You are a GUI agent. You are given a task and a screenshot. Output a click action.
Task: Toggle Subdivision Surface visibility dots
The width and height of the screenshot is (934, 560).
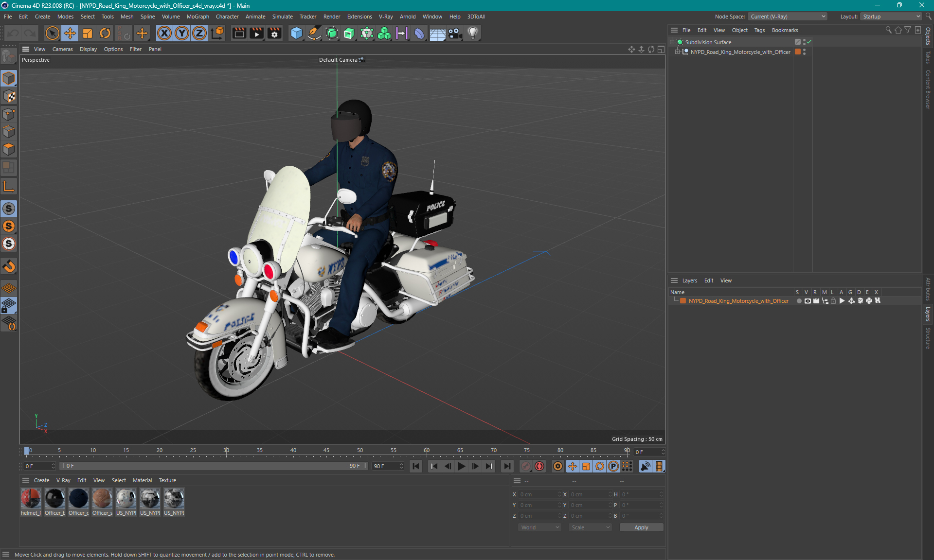point(804,42)
